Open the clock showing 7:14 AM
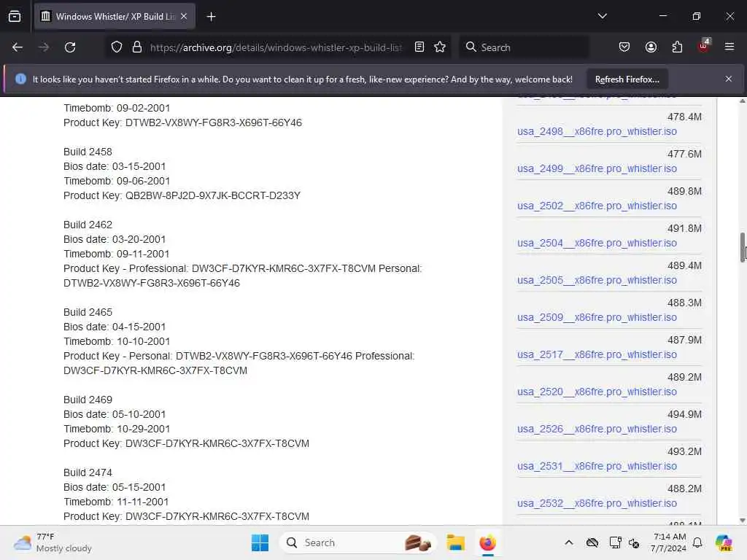 tap(668, 542)
